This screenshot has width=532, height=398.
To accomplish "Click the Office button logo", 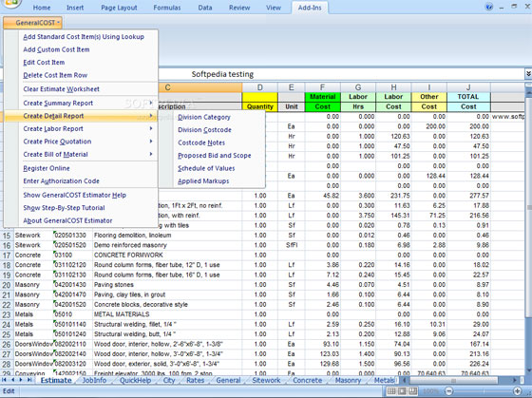I will (x=11, y=4).
